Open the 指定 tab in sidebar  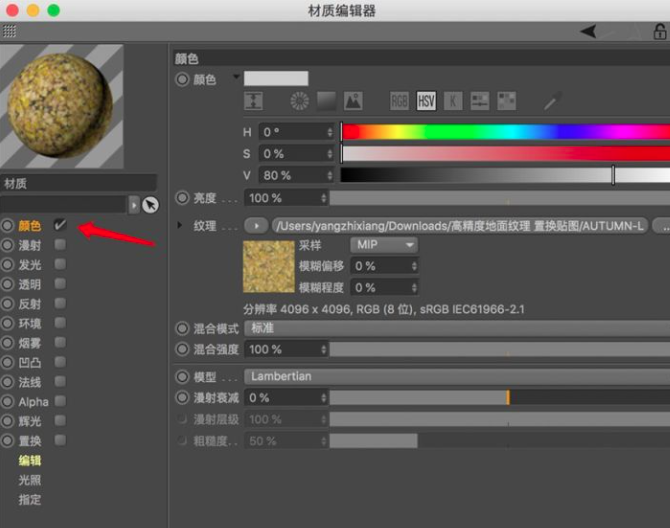(30, 499)
